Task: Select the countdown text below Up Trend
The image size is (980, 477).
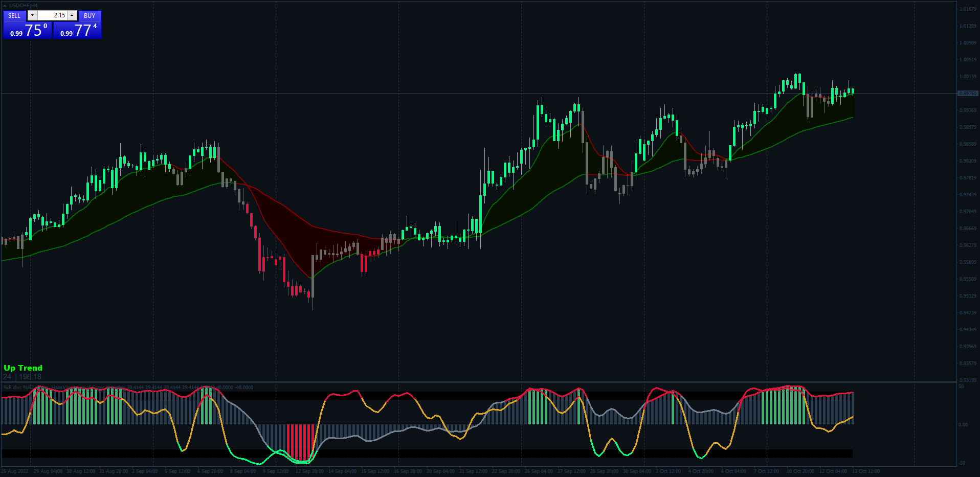Action: pos(23,377)
